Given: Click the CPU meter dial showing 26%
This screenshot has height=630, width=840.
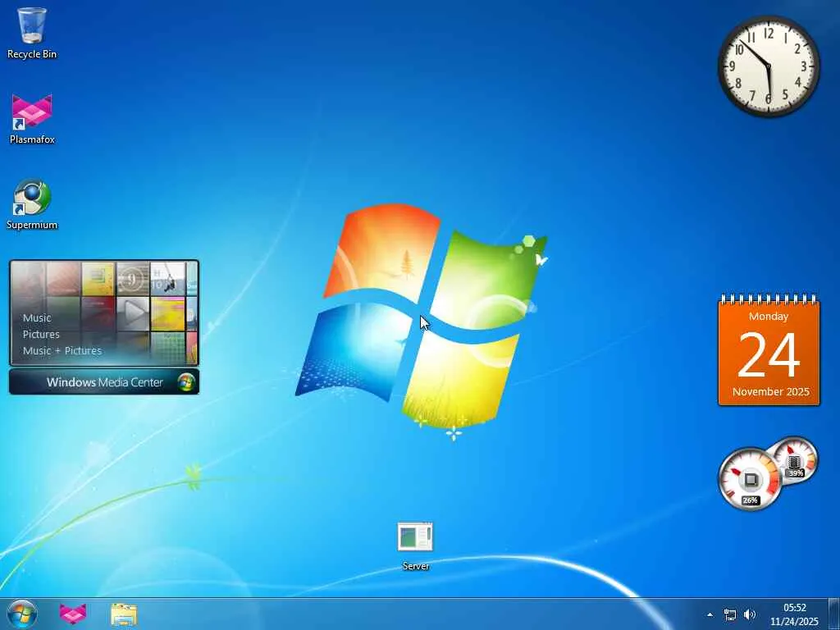Looking at the screenshot, I should (x=750, y=479).
